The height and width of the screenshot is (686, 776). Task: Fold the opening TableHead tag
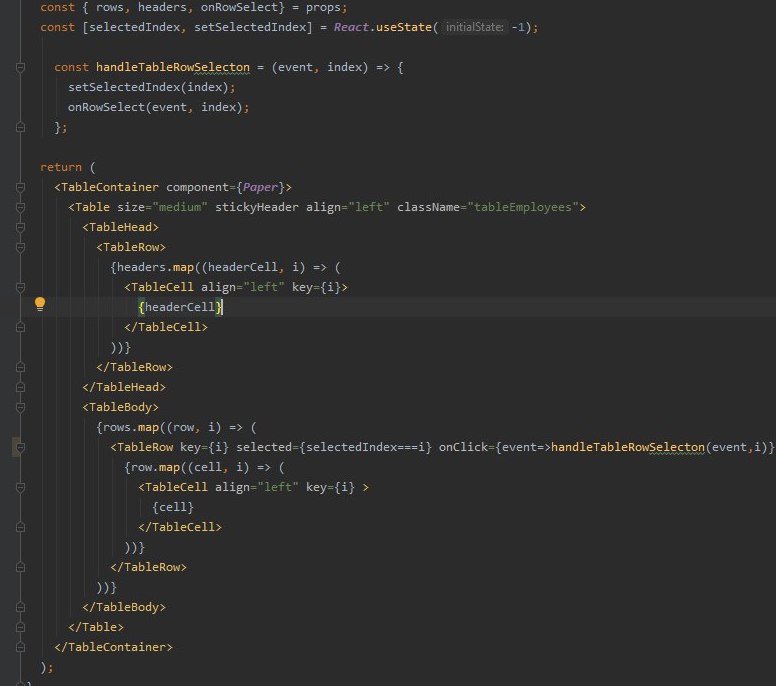(20, 227)
